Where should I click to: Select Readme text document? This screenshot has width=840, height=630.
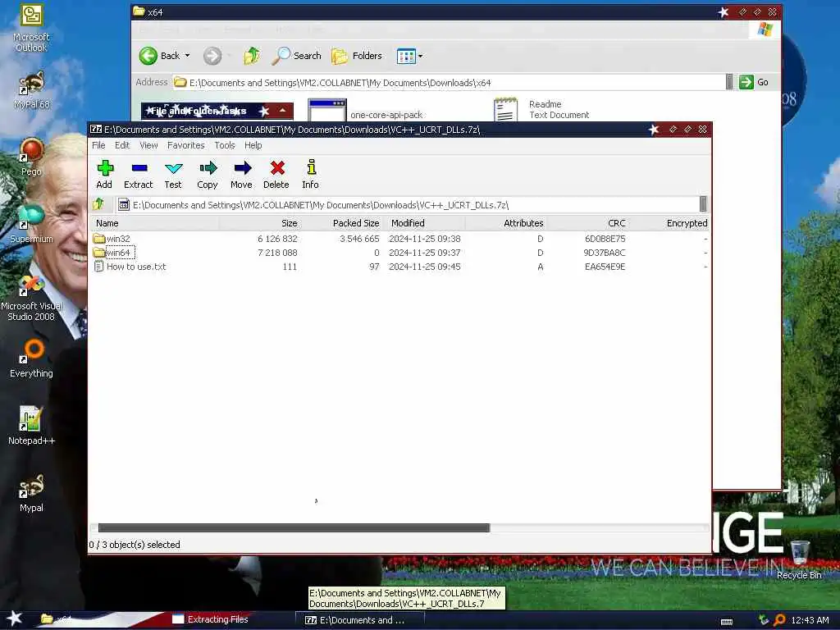coord(541,109)
